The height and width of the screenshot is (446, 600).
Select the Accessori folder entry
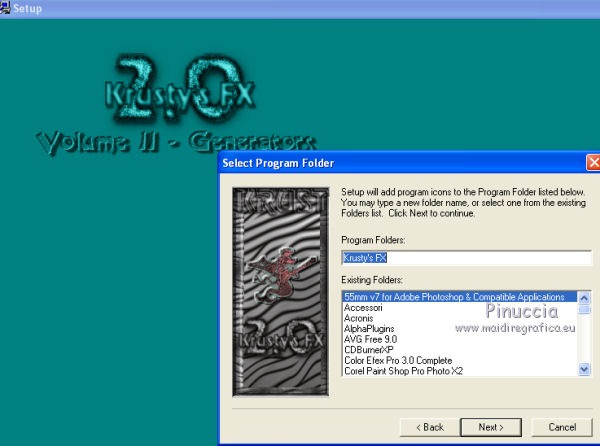pos(460,308)
